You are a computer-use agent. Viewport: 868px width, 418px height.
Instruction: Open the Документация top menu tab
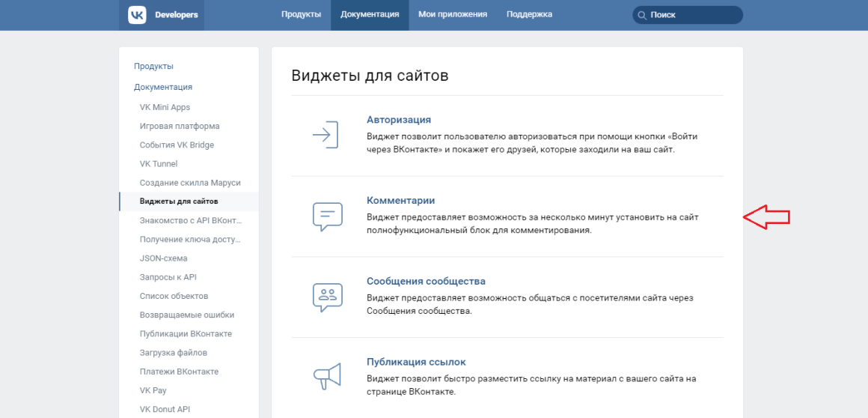pyautogui.click(x=370, y=15)
